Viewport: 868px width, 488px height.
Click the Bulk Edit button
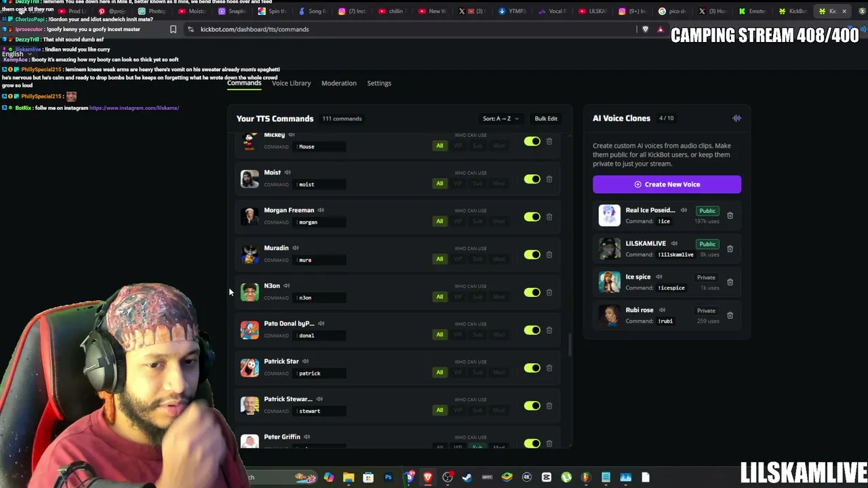[546, 119]
